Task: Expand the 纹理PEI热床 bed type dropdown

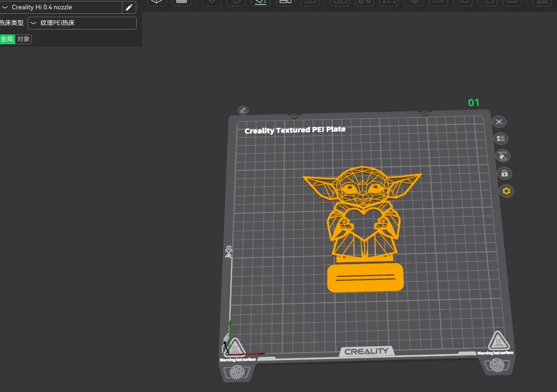Action: coord(82,23)
